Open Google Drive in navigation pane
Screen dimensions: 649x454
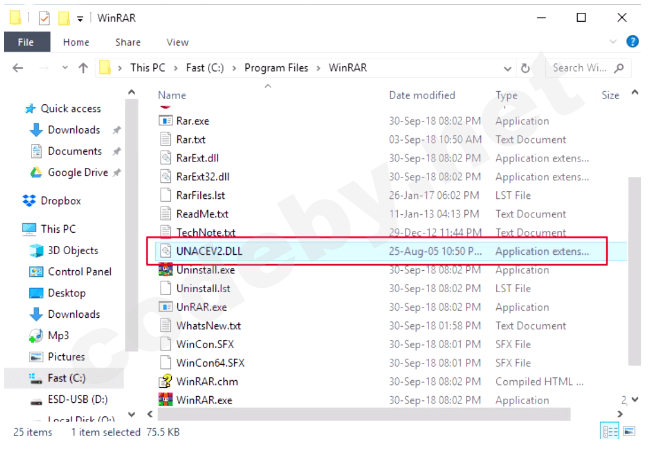coord(78,173)
